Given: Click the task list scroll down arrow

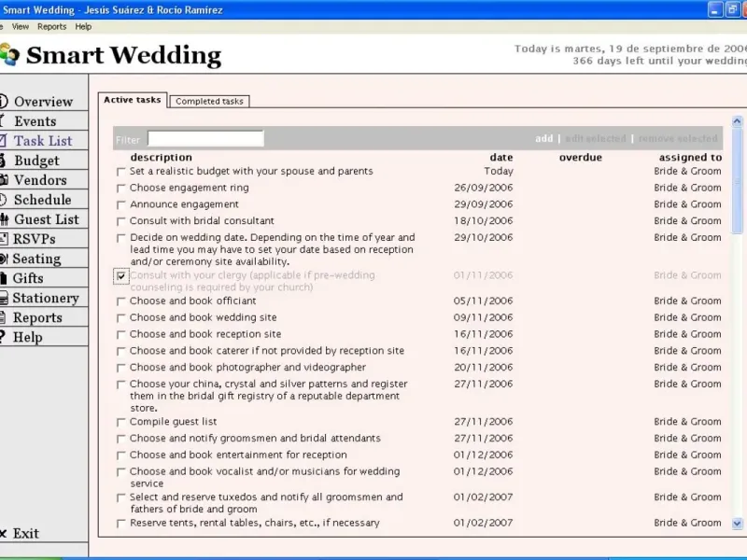Looking at the screenshot, I should 737,524.
